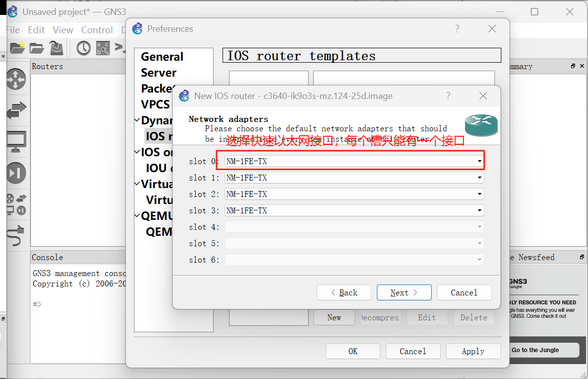This screenshot has width=588, height=379.
Task: Click Go to the Jungle button
Action: 544,350
